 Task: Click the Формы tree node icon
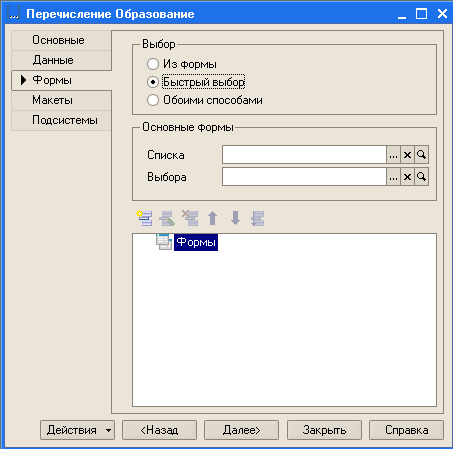(x=164, y=242)
